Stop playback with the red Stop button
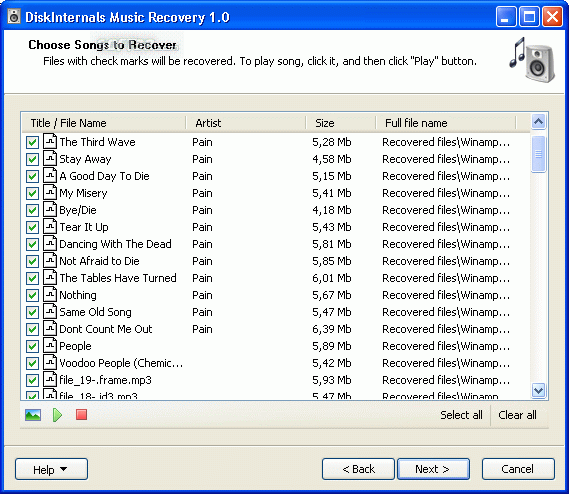The height and width of the screenshot is (494, 569). coord(81,415)
